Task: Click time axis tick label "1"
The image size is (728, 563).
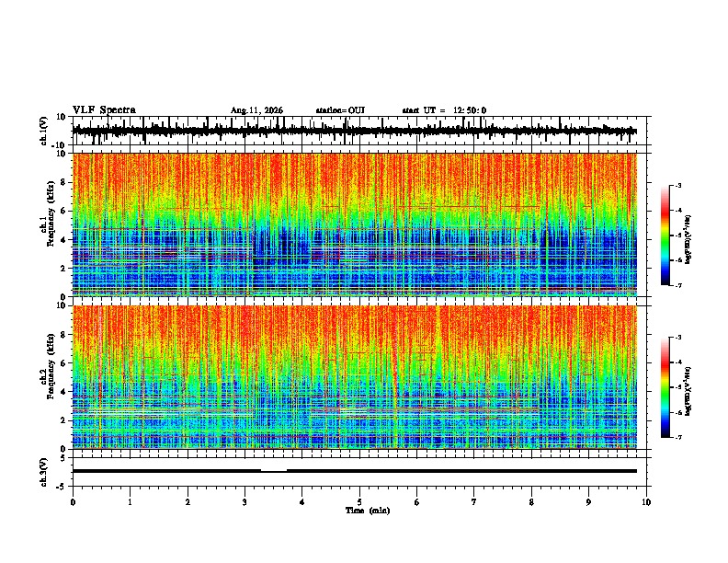Action: click(130, 502)
